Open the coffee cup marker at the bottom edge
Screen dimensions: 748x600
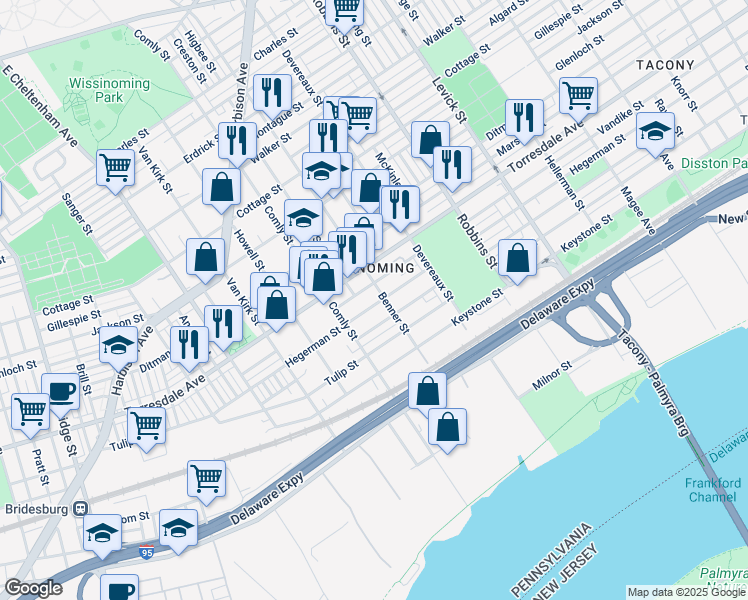point(120,589)
